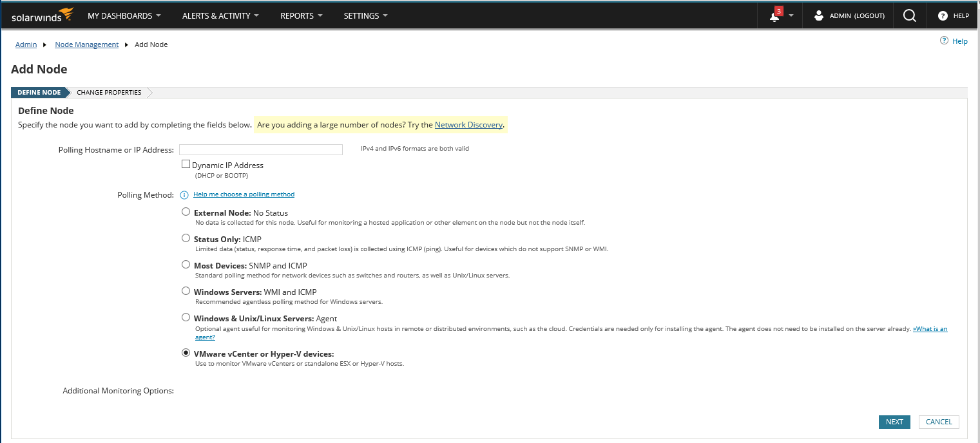Open the page Help link
The width and height of the screenshot is (980, 443).
point(960,41)
